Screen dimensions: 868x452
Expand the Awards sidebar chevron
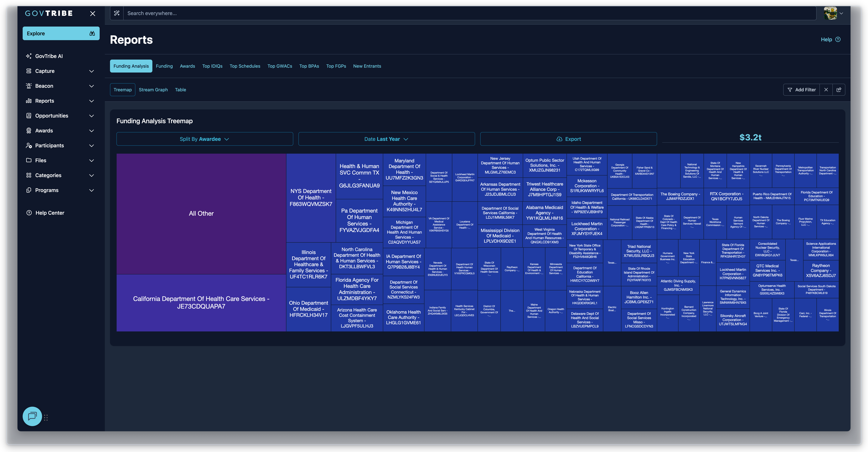click(x=91, y=130)
